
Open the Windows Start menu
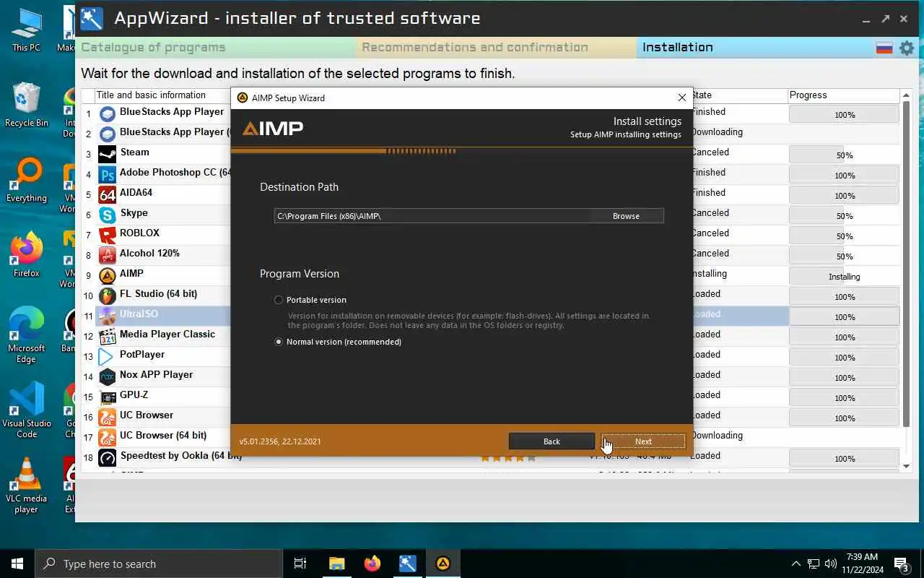[17, 564]
